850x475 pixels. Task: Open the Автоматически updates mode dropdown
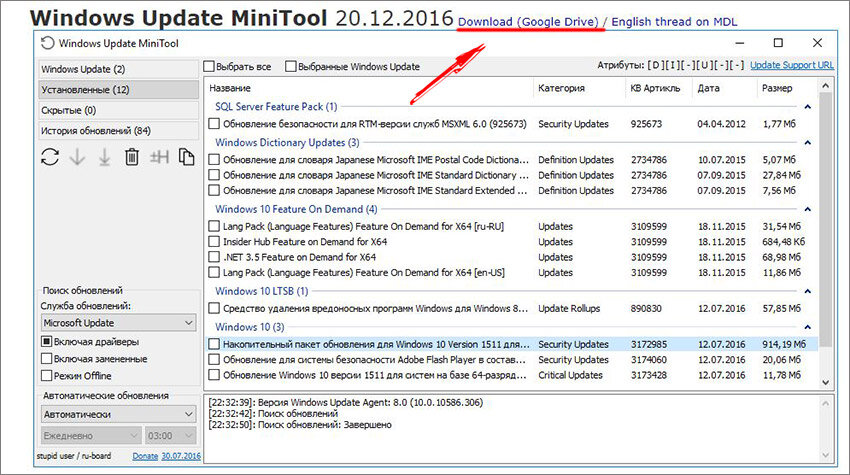[118, 414]
